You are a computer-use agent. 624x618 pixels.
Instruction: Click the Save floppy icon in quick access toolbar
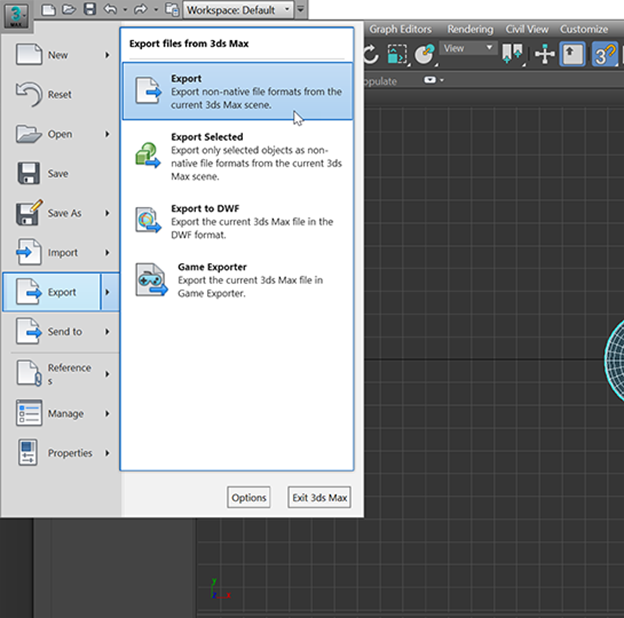tap(90, 9)
